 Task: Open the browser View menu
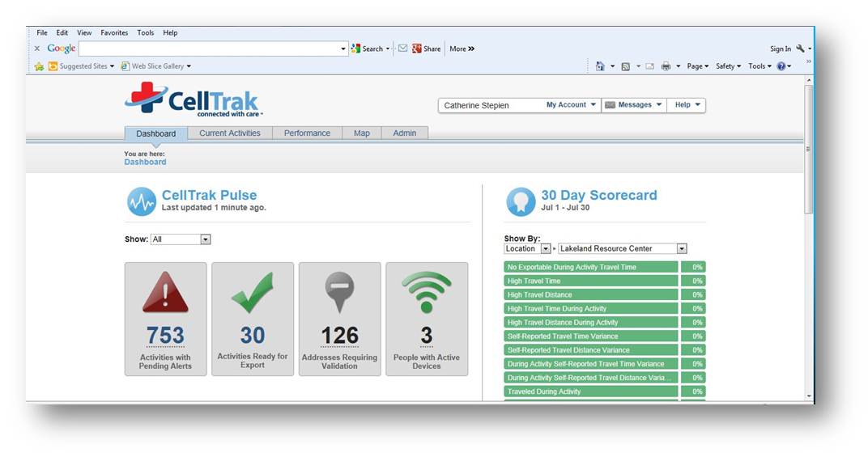(x=84, y=32)
